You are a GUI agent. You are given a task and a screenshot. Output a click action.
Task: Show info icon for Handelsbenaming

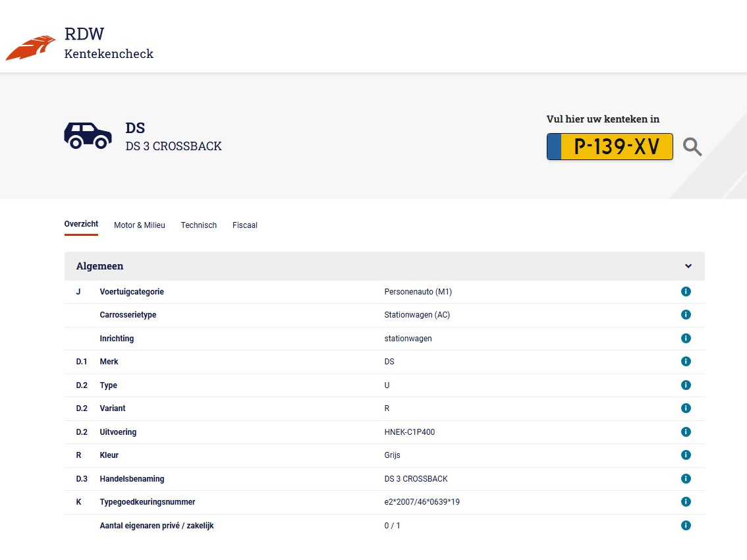click(x=686, y=478)
